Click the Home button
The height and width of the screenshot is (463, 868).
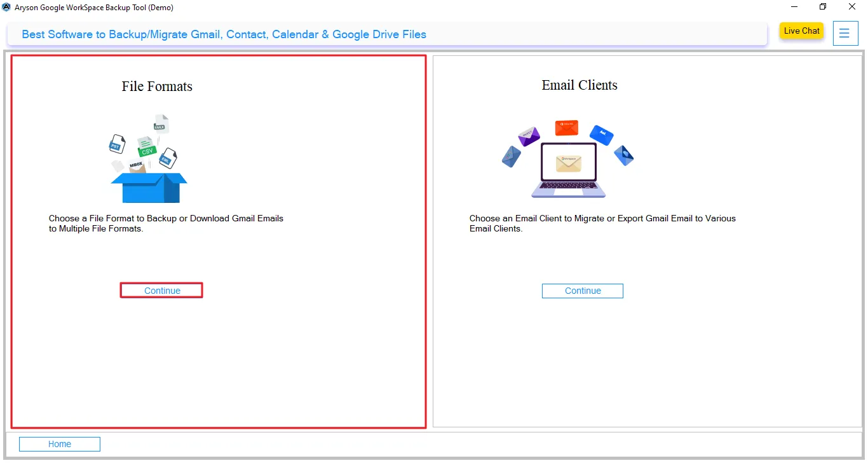tap(59, 443)
